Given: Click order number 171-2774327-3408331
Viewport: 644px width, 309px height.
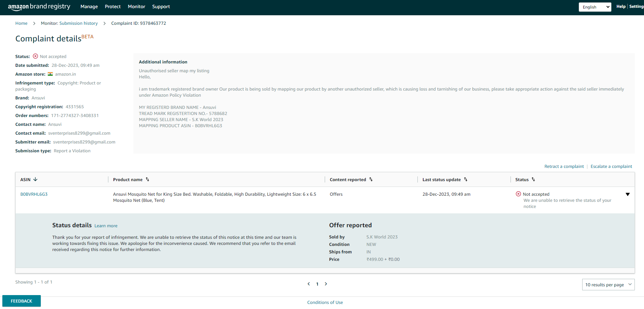Looking at the screenshot, I should [75, 116].
